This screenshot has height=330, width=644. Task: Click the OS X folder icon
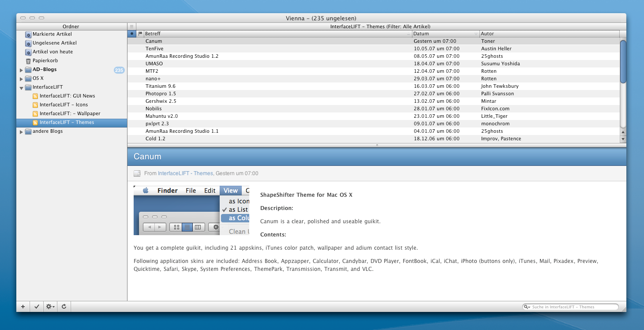coord(28,79)
